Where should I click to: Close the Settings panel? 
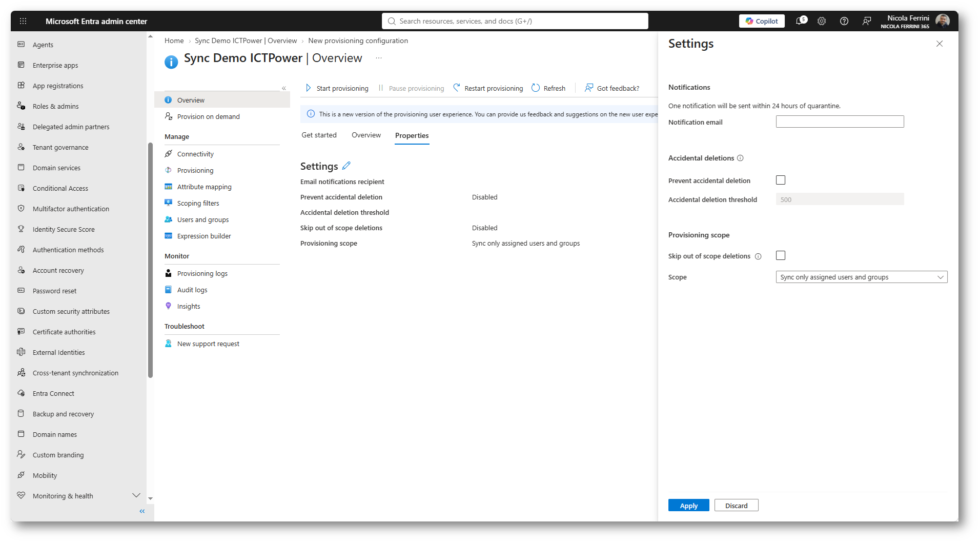pos(940,44)
